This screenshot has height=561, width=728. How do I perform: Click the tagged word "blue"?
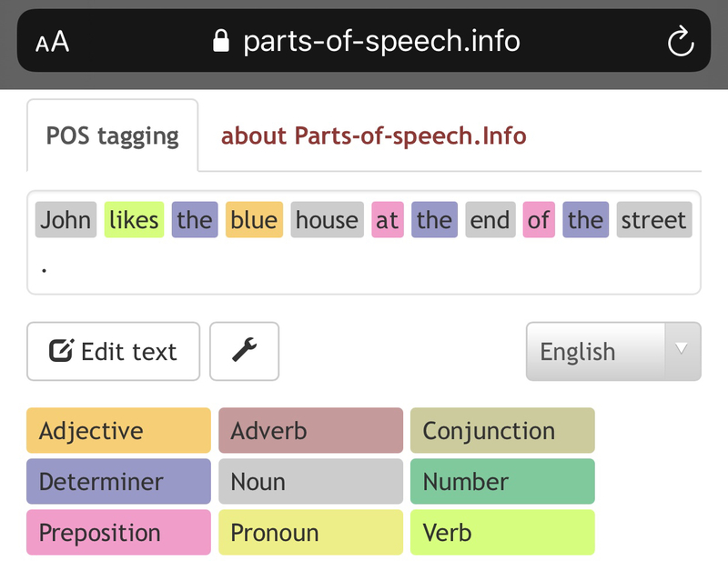[x=254, y=220]
